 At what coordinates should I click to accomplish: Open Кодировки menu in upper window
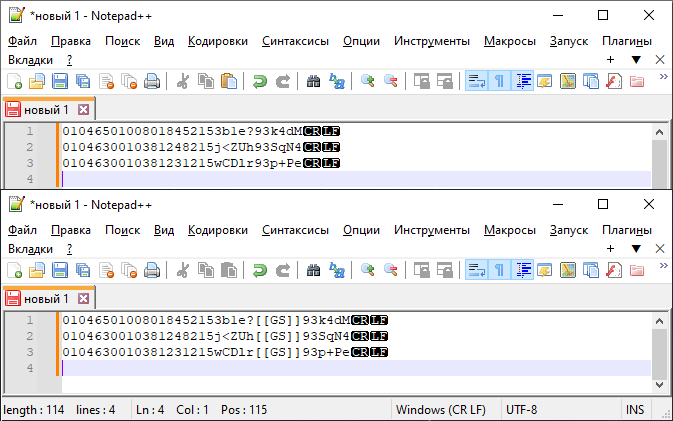click(217, 41)
